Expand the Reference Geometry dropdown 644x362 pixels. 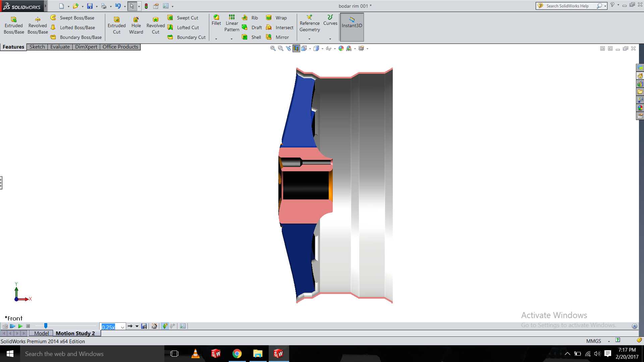point(309,39)
